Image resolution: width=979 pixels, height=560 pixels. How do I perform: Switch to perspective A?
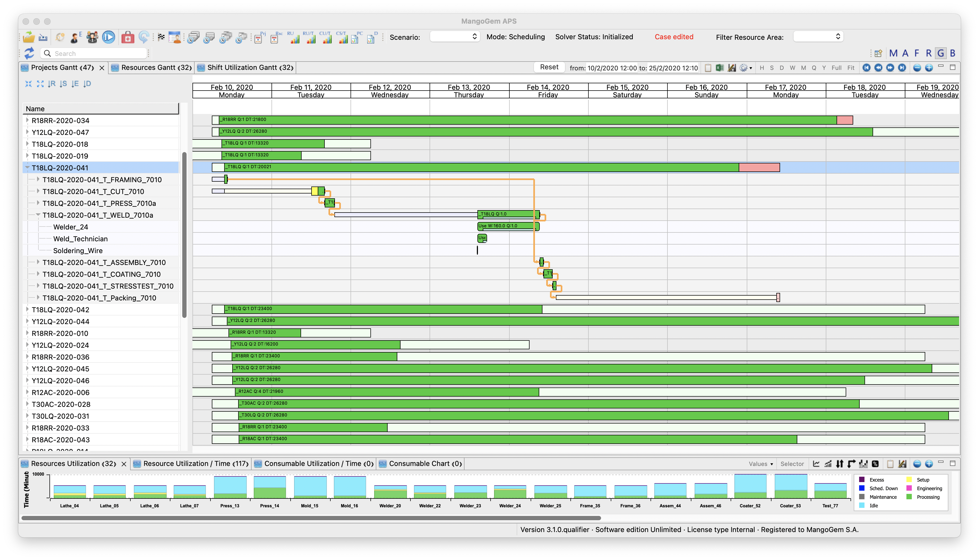(x=906, y=53)
